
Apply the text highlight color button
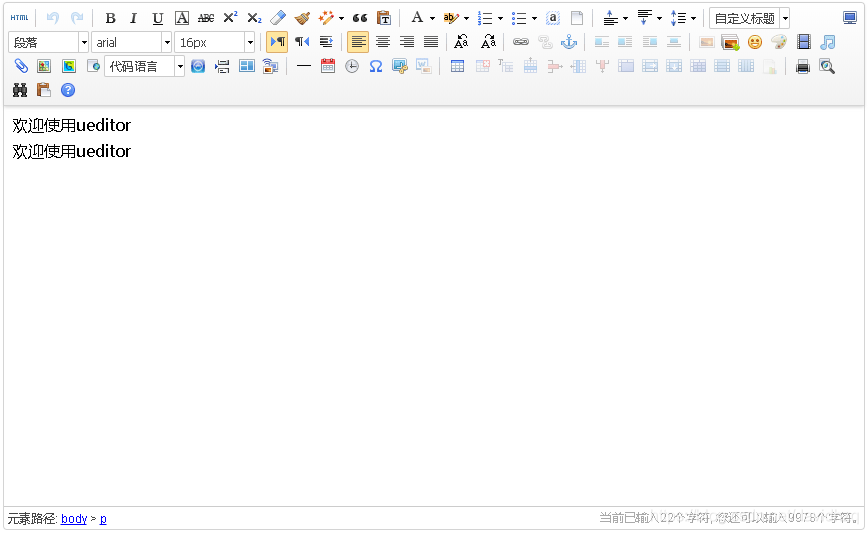tap(451, 18)
